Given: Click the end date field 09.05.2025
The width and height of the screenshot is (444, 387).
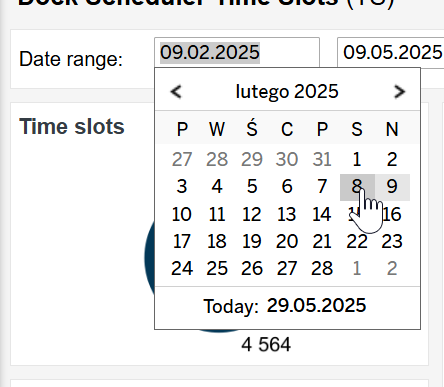Looking at the screenshot, I should coord(391,53).
